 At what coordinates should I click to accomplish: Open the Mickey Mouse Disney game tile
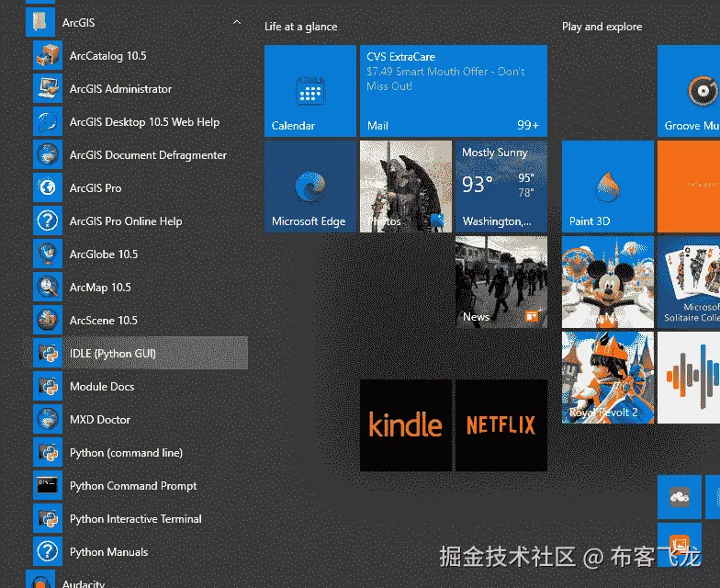pyautogui.click(x=608, y=282)
